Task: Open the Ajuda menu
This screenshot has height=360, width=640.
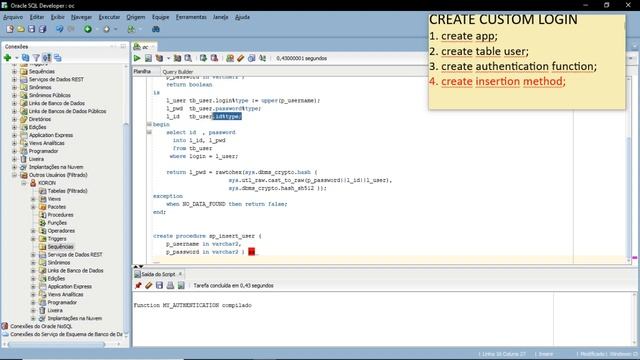Action: pos(242,17)
